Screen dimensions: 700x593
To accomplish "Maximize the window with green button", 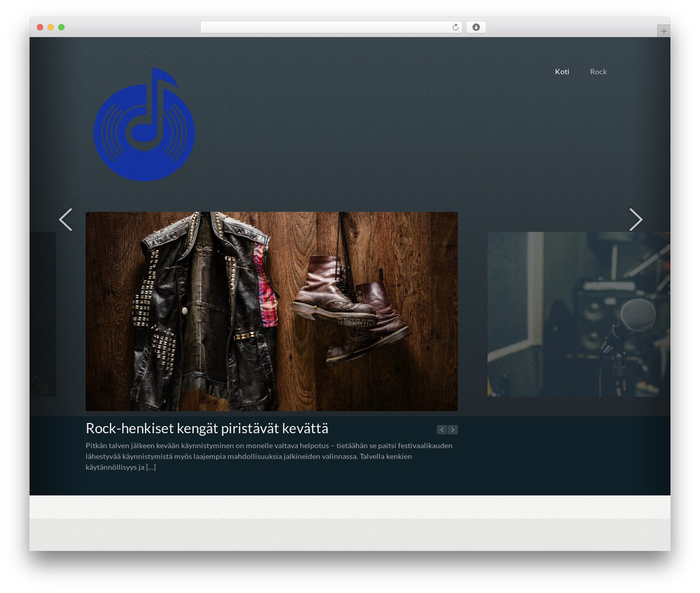I will click(61, 27).
